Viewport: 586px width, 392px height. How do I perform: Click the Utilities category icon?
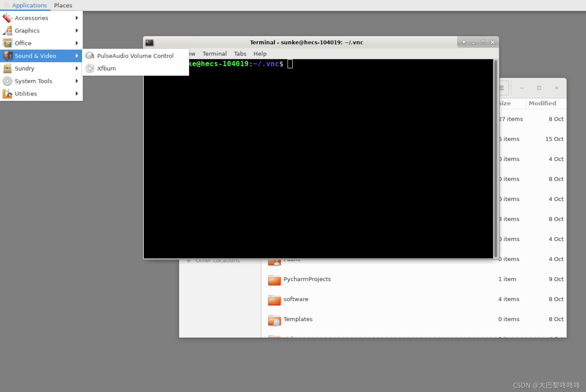click(7, 94)
